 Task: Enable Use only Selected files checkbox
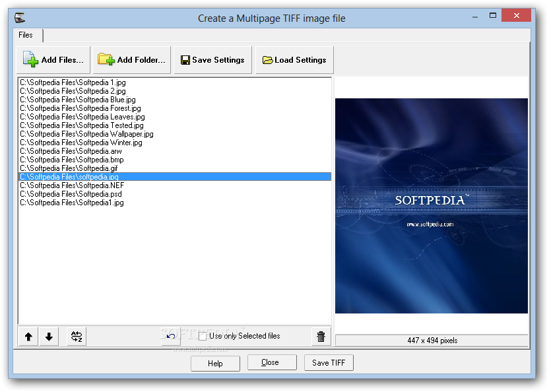point(203,337)
